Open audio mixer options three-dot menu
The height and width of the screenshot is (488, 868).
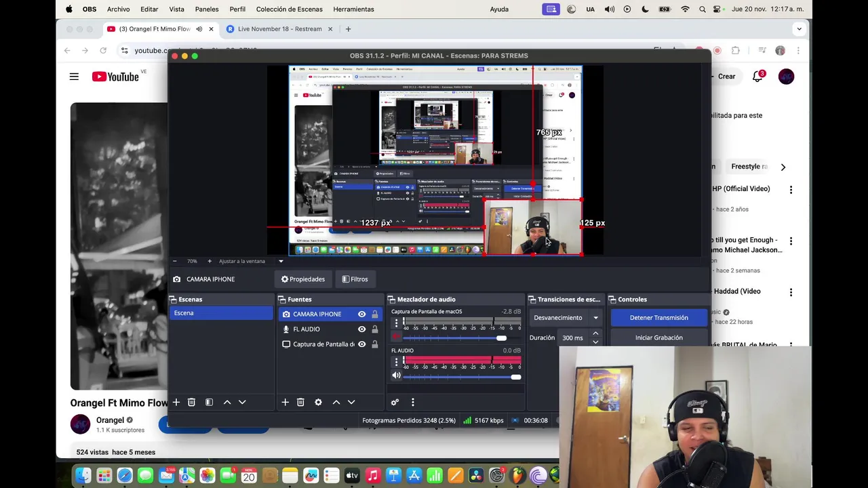click(x=412, y=403)
